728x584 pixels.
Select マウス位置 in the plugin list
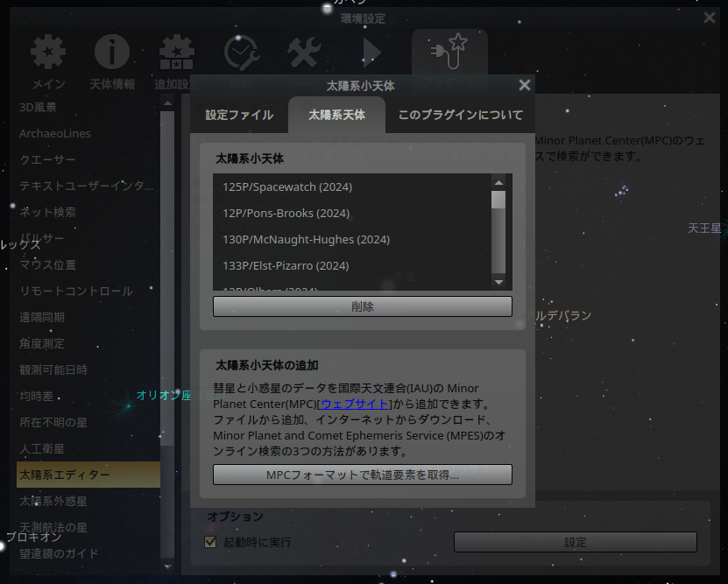[x=88, y=265]
